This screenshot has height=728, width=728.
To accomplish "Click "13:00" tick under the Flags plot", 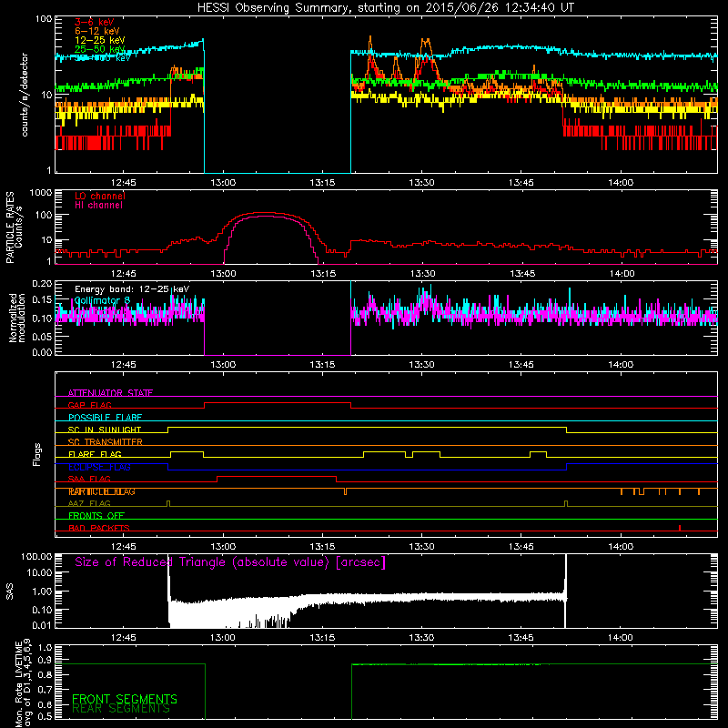I will tap(223, 547).
